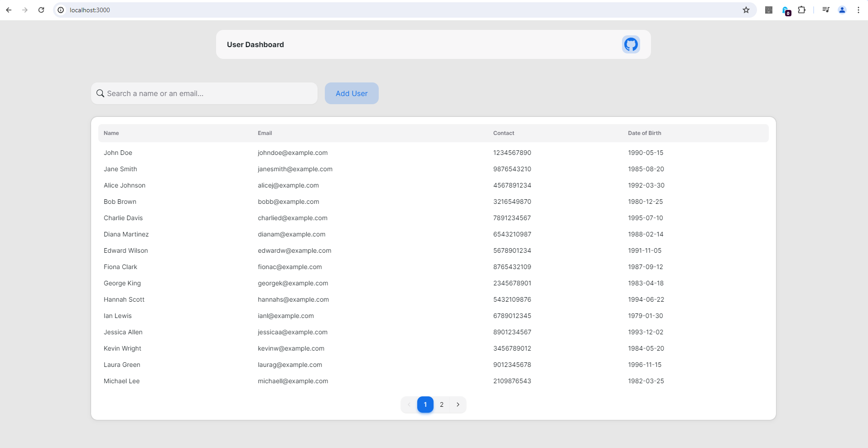
Task: Select the Jessica Allen name cell
Action: pos(123,332)
